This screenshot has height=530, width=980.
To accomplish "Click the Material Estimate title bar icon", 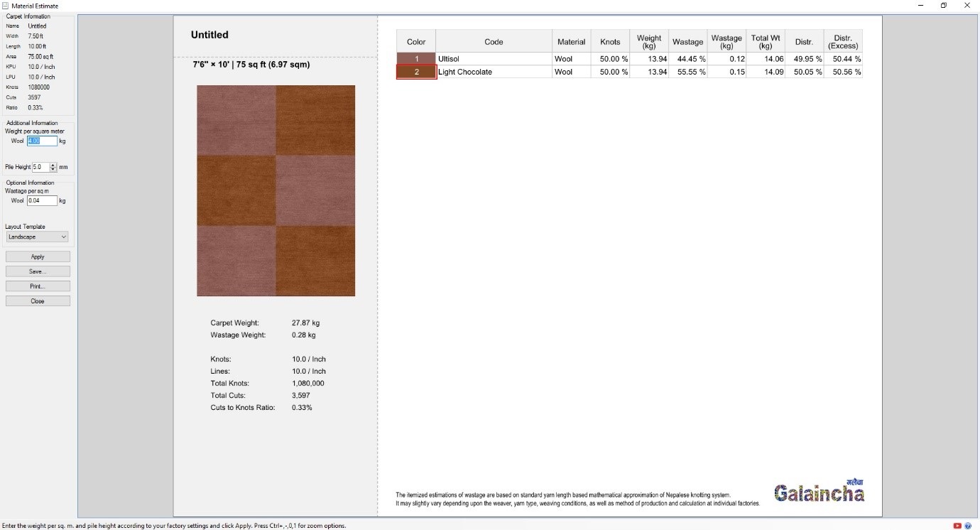I will pos(5,6).
